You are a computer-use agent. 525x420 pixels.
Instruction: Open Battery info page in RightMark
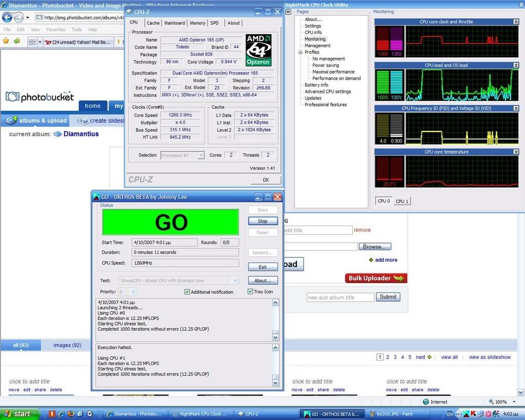point(316,85)
